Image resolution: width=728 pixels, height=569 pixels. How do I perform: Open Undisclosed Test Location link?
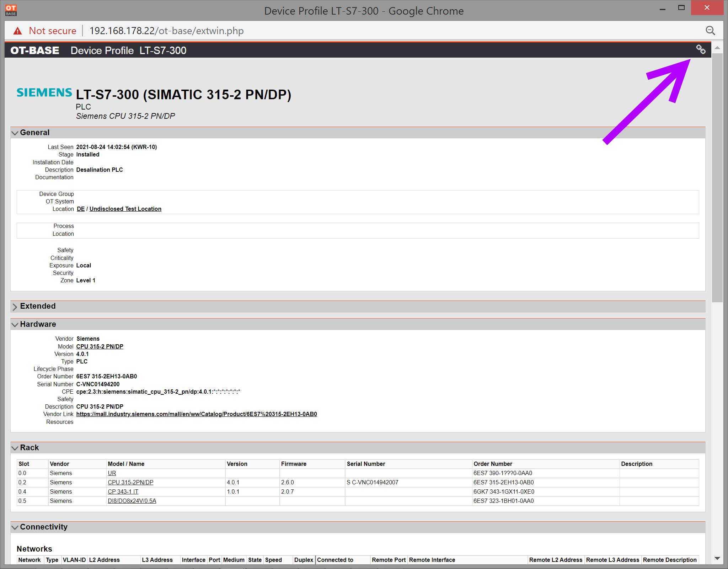click(x=125, y=209)
